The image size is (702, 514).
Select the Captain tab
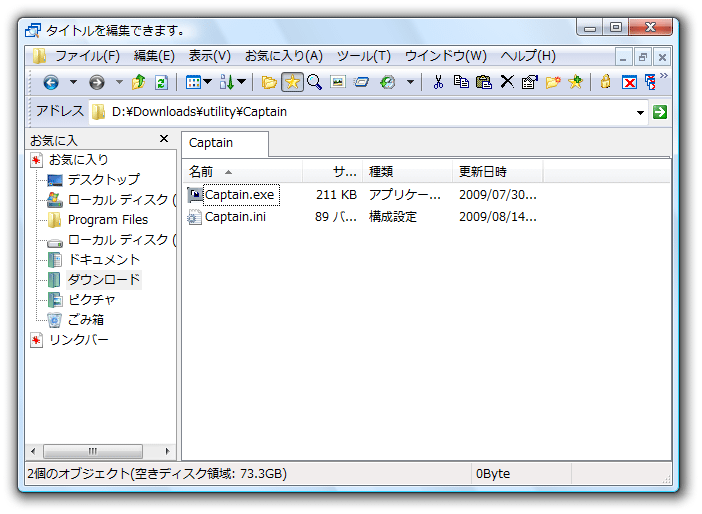click(225, 143)
